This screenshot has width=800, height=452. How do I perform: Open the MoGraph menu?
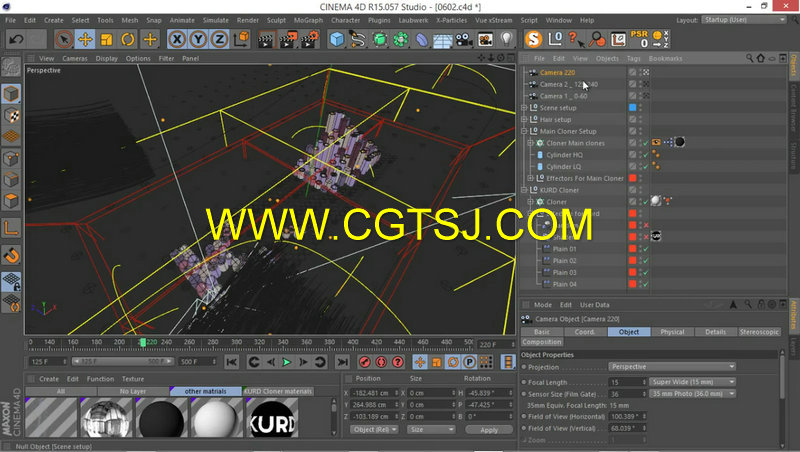pyautogui.click(x=308, y=20)
